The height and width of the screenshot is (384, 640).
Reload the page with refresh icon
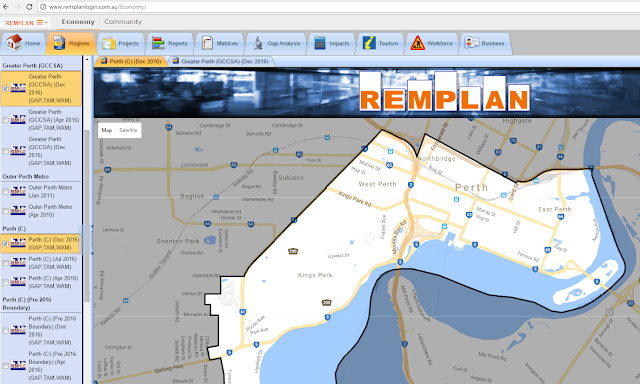[x=29, y=7]
